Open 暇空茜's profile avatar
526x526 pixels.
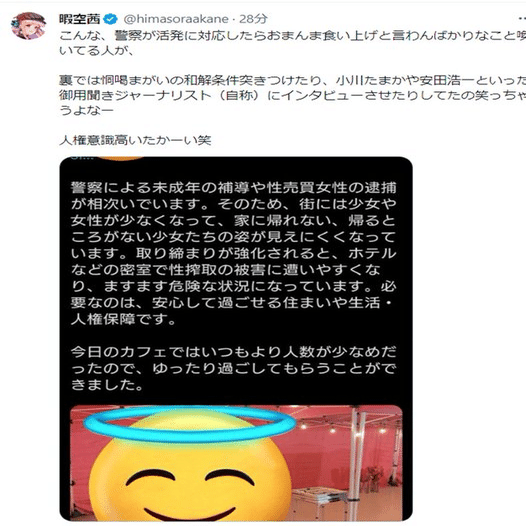(x=29, y=26)
